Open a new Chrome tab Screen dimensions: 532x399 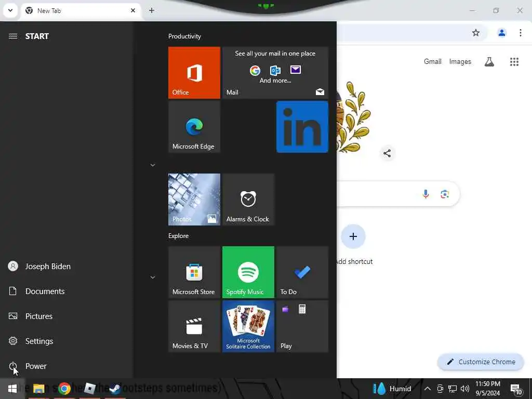pos(152,10)
